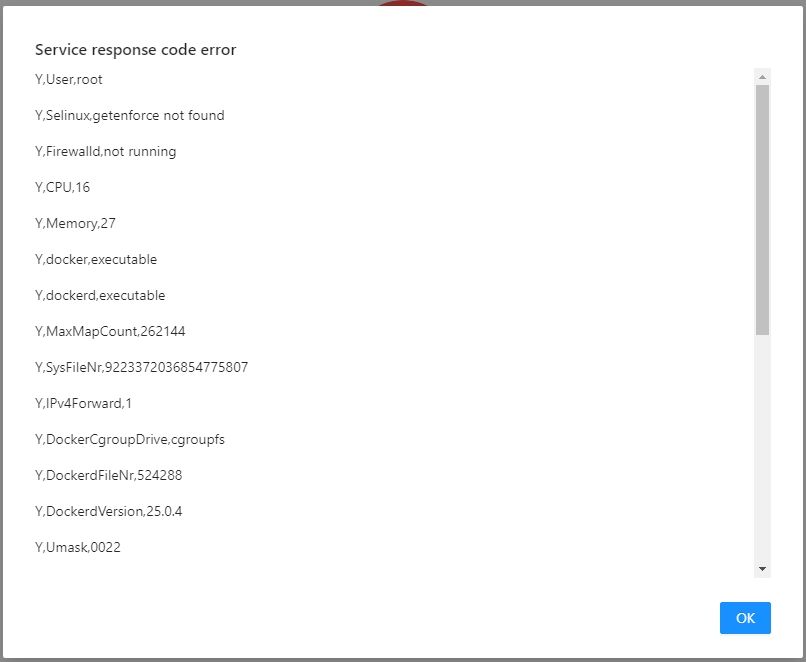Click the scrollbar up arrow
The width and height of the screenshot is (806, 662).
pos(763,77)
